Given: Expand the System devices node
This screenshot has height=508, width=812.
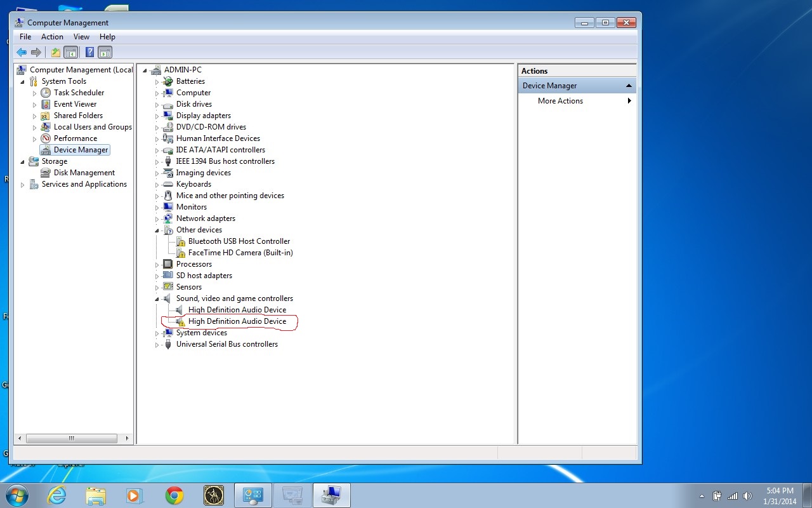Looking at the screenshot, I should coord(157,333).
